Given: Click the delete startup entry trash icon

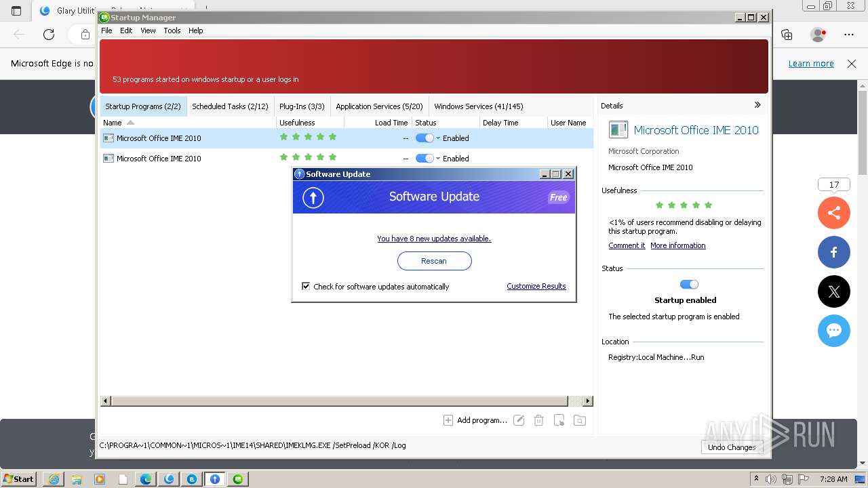Looking at the screenshot, I should pyautogui.click(x=538, y=420).
